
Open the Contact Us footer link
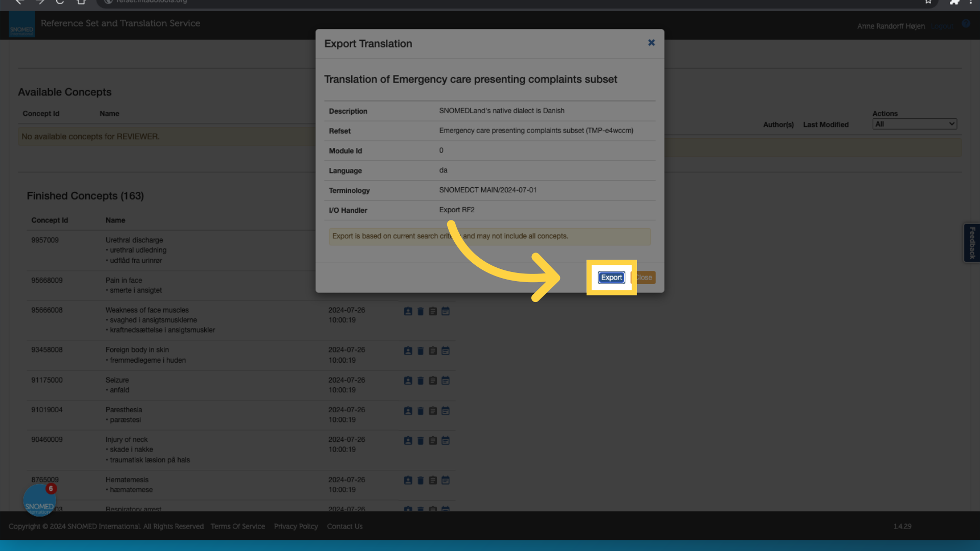click(x=345, y=527)
